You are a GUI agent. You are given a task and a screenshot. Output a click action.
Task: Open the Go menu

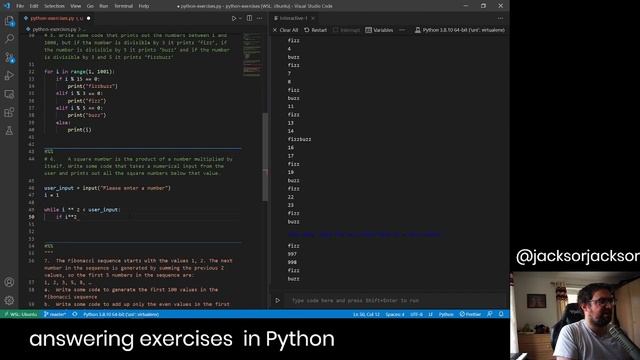90,6
